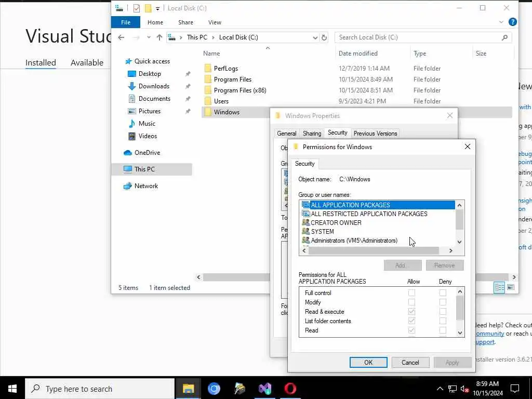Switch to Large icons view layout icon
Image resolution: width=532 pixels, height=399 pixels.
point(511,287)
